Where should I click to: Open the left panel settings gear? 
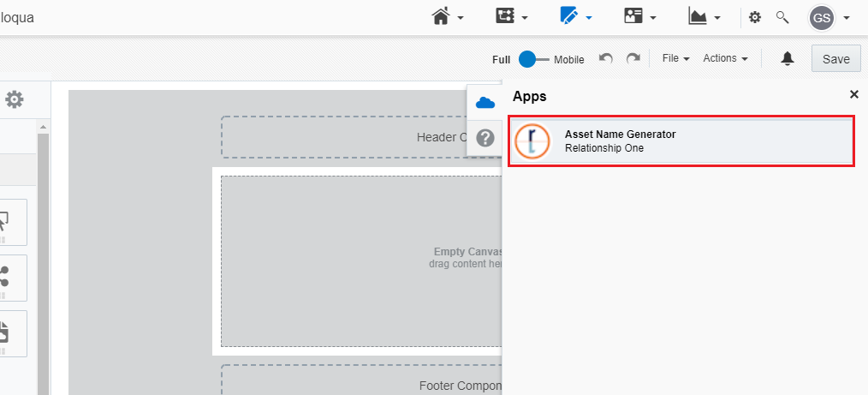[x=15, y=99]
